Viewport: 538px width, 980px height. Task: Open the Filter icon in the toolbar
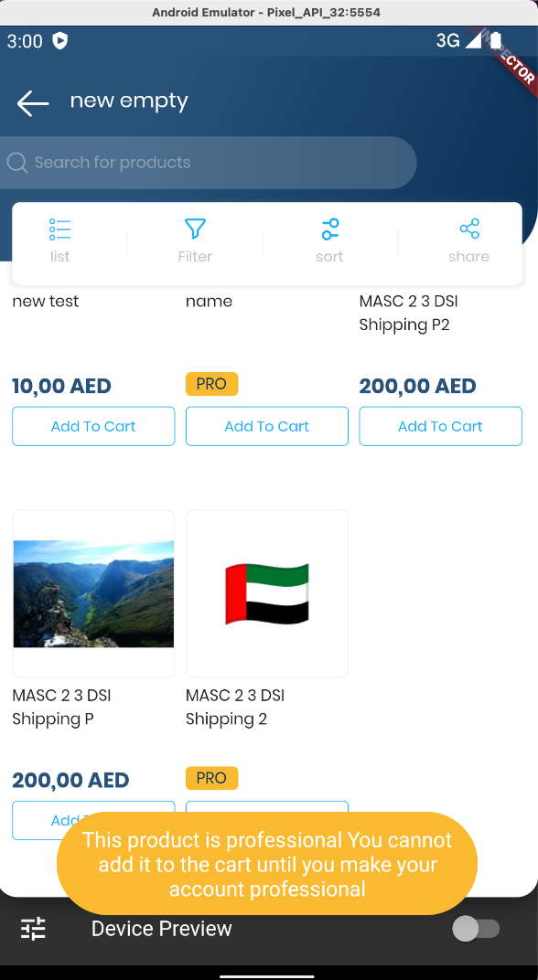pos(195,229)
